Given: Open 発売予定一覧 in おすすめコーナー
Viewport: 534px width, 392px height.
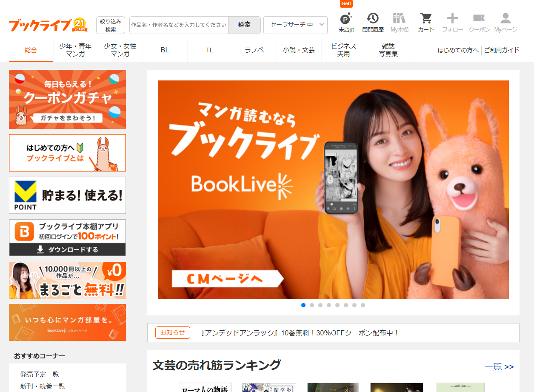Looking at the screenshot, I should 40,375.
